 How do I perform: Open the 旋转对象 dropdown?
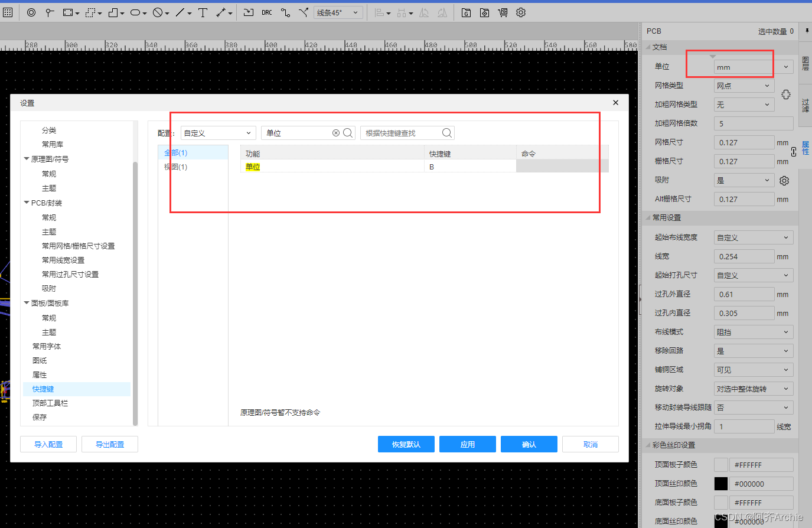pyautogui.click(x=754, y=389)
